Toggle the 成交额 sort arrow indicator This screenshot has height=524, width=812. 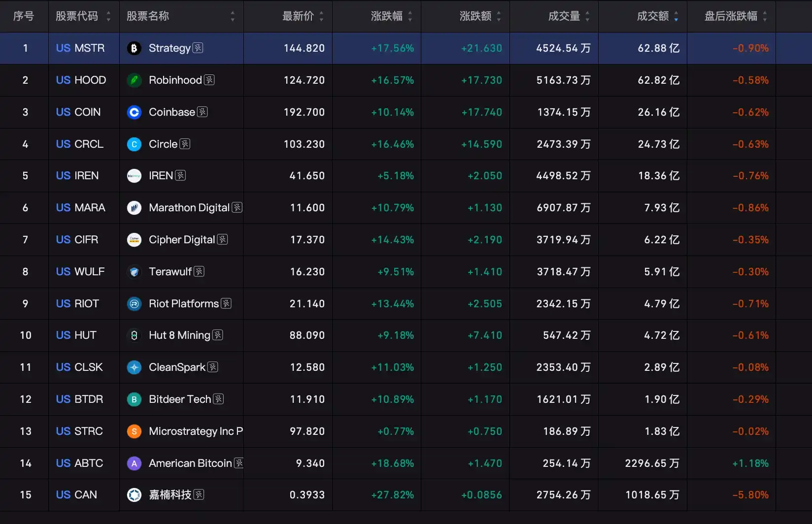(676, 16)
